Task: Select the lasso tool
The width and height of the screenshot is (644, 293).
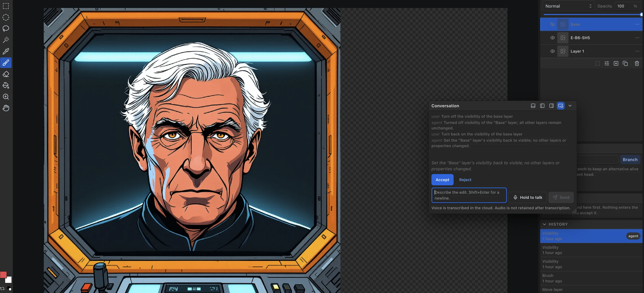Action: coord(6,29)
